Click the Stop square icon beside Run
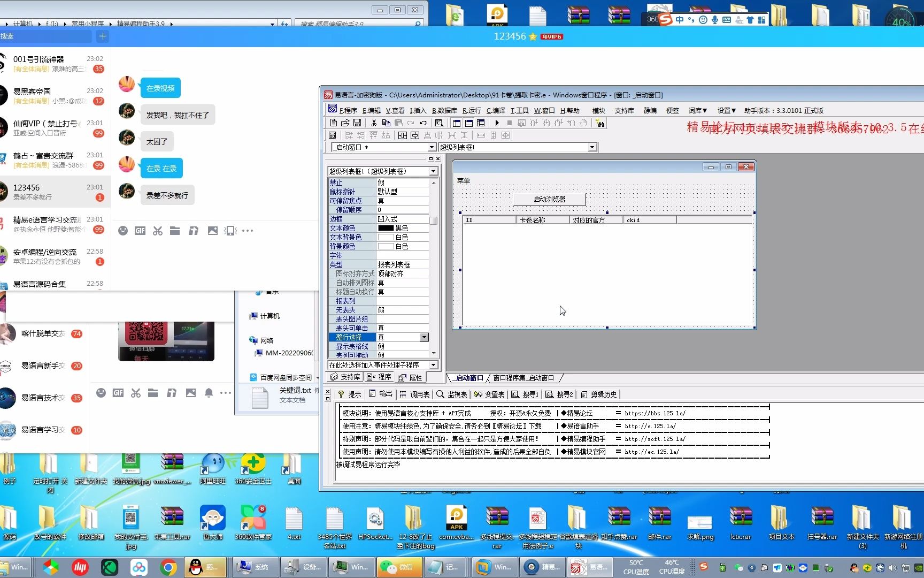Viewport: 924px width, 578px height. pos(510,123)
